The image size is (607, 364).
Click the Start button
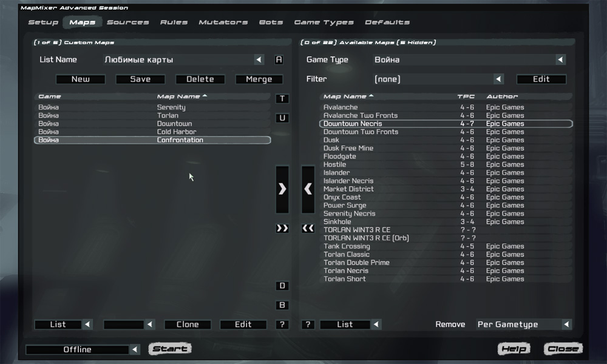coord(170,349)
